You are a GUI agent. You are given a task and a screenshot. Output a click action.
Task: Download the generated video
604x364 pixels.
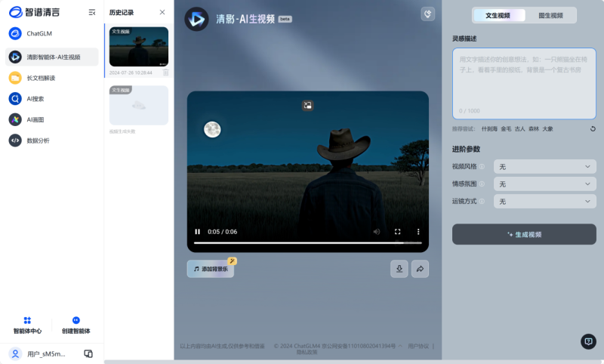399,269
